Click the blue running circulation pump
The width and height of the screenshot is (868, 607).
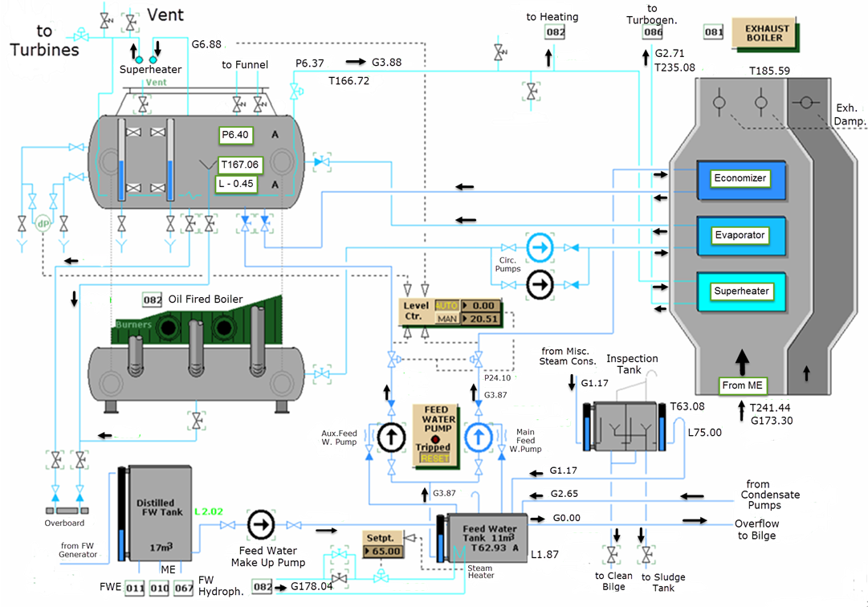(x=540, y=247)
